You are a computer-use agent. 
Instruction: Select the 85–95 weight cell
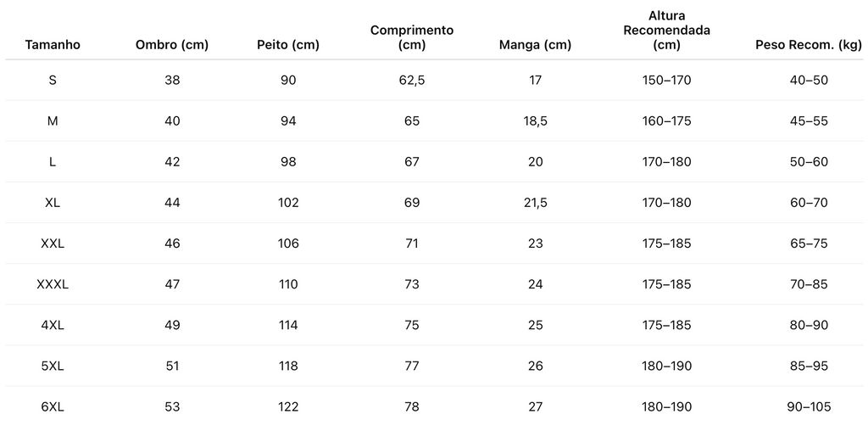809,367
